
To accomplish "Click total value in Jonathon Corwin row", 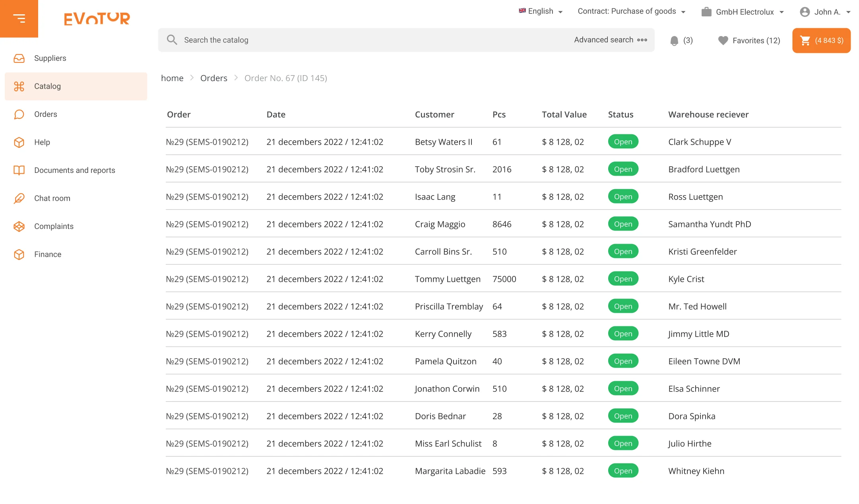I will click(x=563, y=389).
